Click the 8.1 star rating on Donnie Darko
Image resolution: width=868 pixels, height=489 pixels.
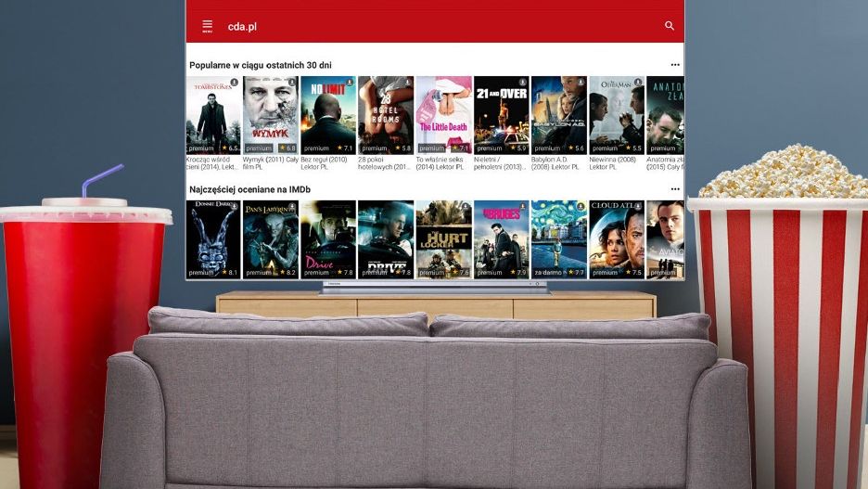[x=230, y=273]
